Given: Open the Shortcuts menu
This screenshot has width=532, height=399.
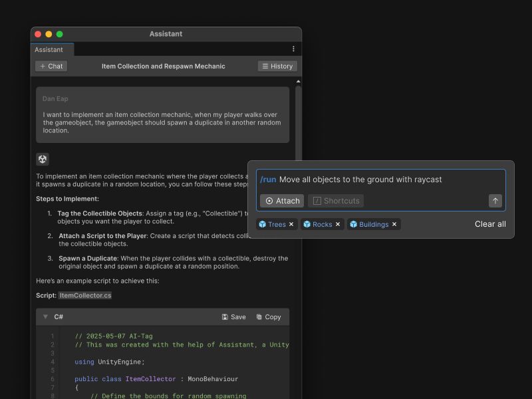Looking at the screenshot, I should coord(336,201).
